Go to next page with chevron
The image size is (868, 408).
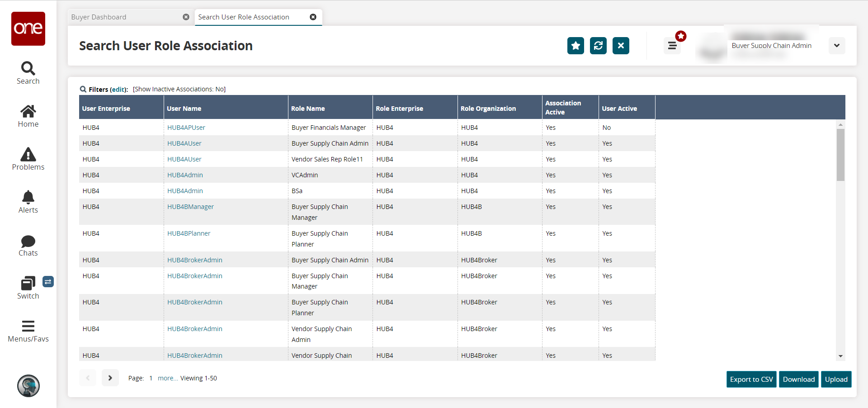coord(110,378)
